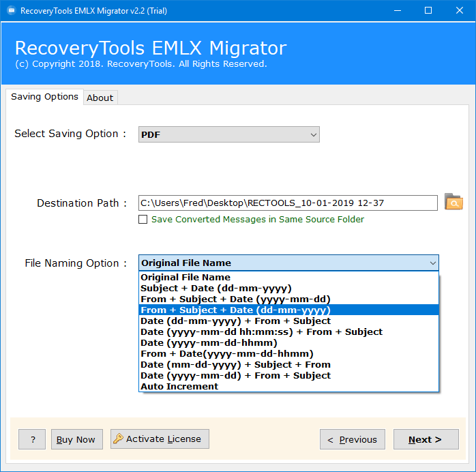This screenshot has width=476, height=472.
Task: Choose 'Date (dd-mm-yyyy) + From + Subject'
Action: (288, 321)
